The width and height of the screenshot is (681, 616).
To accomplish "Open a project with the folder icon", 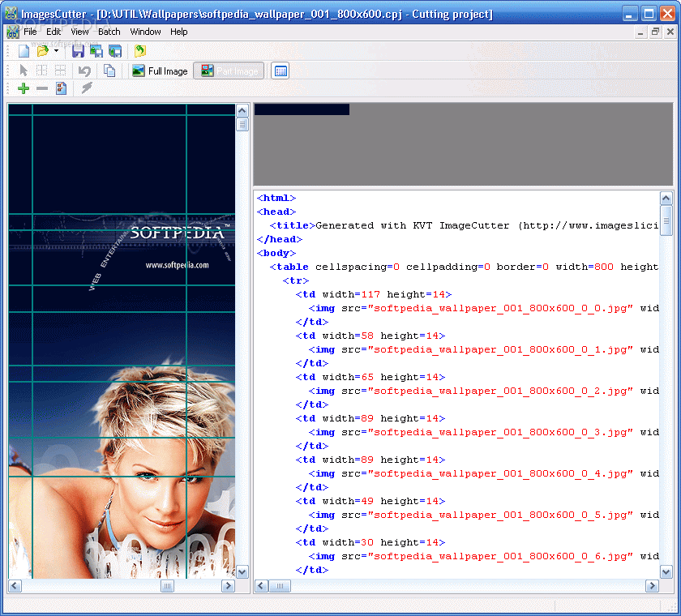I will click(x=42, y=51).
